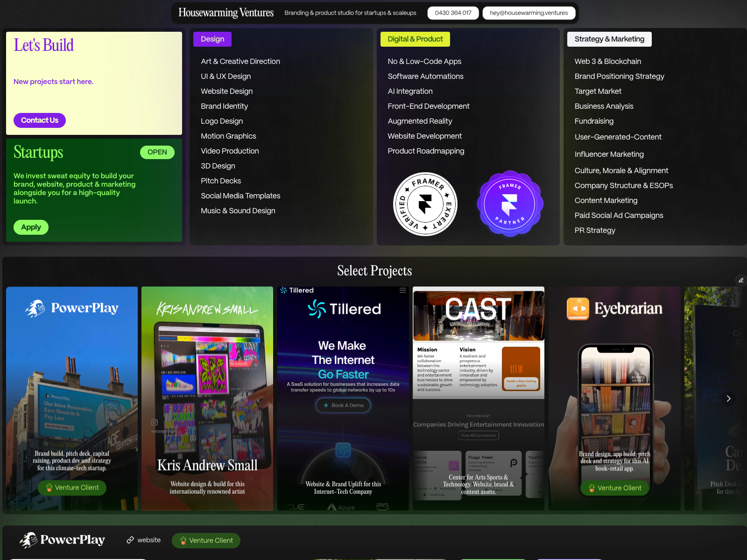
Task: Click Brand Positioning Strategy
Action: tap(619, 77)
